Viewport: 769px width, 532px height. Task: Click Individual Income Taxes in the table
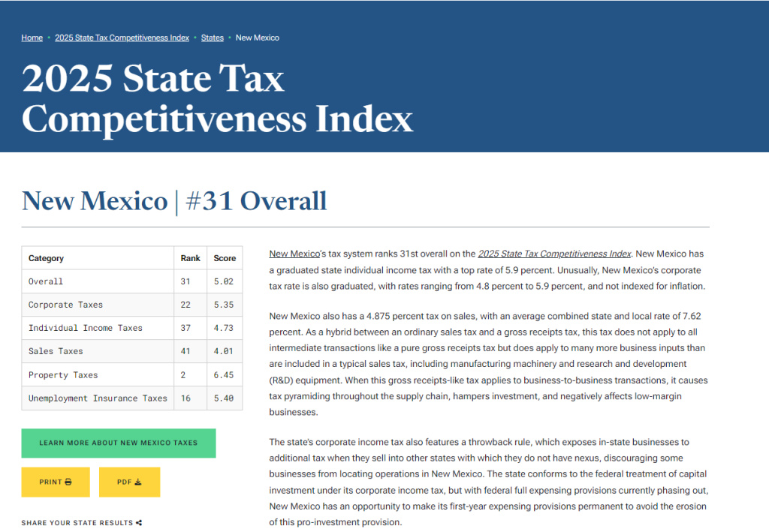85,328
